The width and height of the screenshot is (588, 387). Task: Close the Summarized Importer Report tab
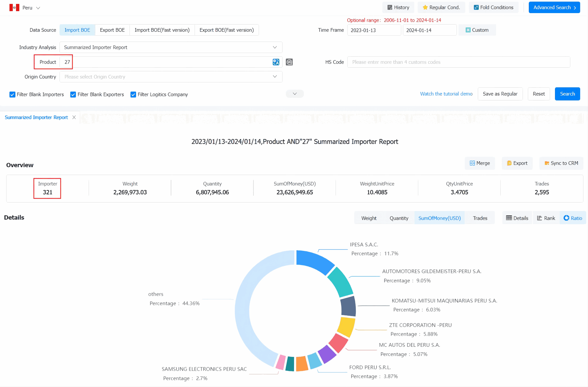click(x=74, y=117)
